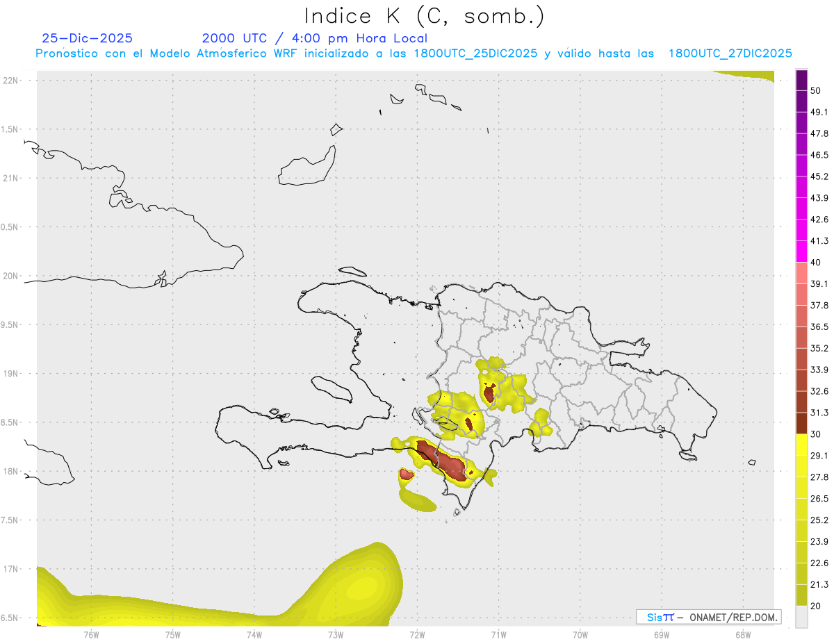834x644 pixels.
Task: Click the "76W" longitude label
Action: [x=91, y=635]
